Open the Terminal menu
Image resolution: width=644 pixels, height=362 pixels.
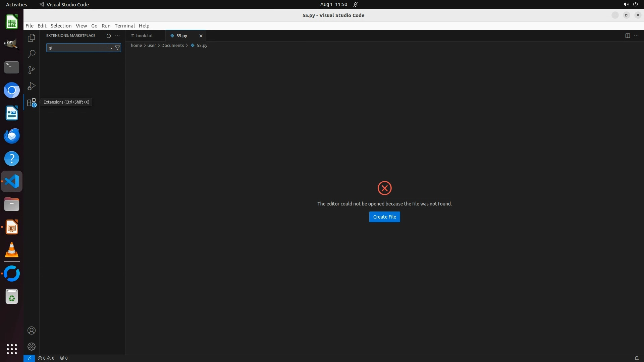pyautogui.click(x=124, y=26)
